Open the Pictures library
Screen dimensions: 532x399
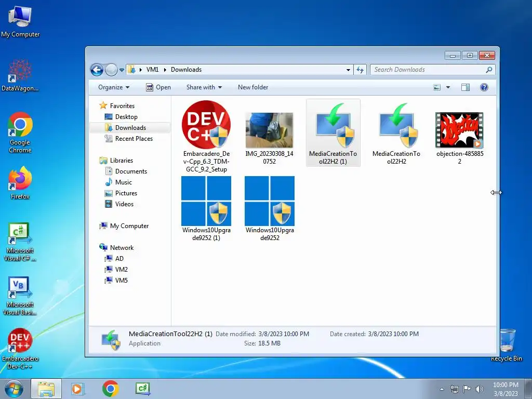(121, 193)
